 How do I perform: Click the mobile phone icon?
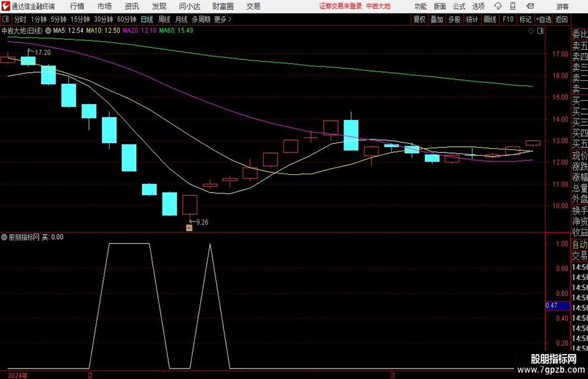click(513, 6)
